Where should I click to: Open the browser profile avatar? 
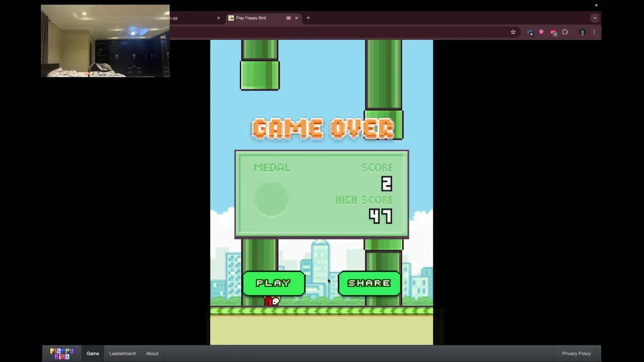coord(583,32)
